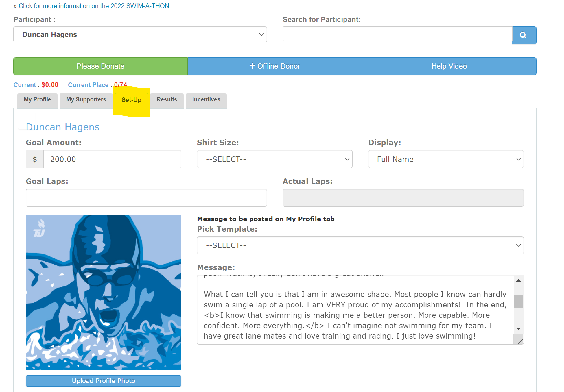Click the Upload Profile Photo button
The height and width of the screenshot is (392, 564).
point(103,381)
